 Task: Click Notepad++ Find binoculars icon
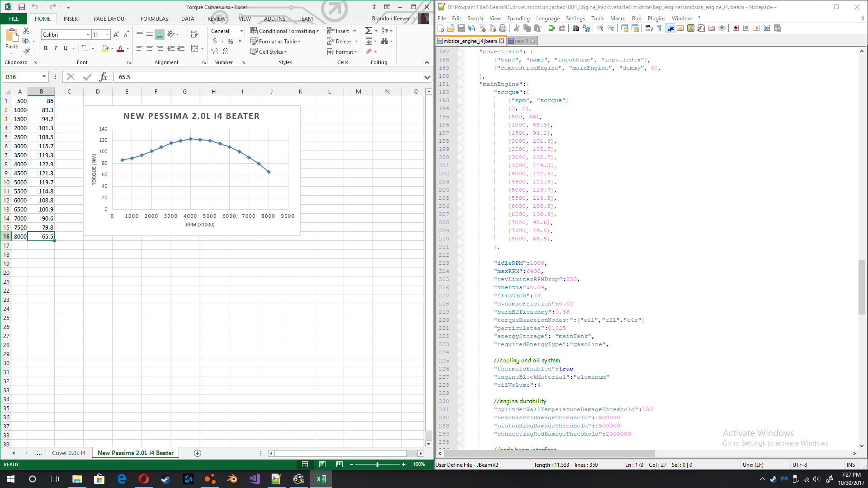click(576, 28)
